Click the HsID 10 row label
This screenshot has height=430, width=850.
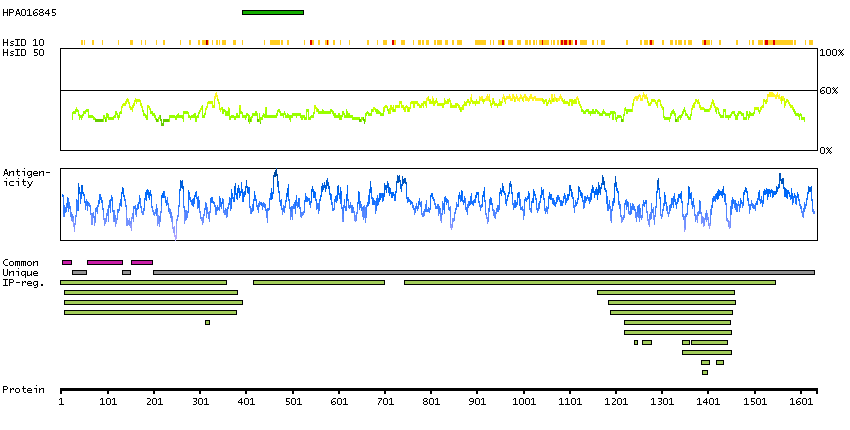23,43
